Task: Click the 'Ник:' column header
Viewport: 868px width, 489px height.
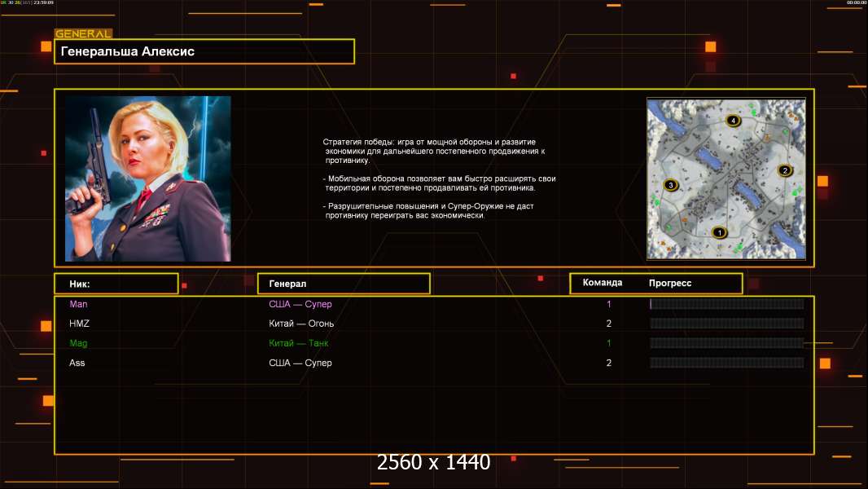Action: [x=116, y=284]
